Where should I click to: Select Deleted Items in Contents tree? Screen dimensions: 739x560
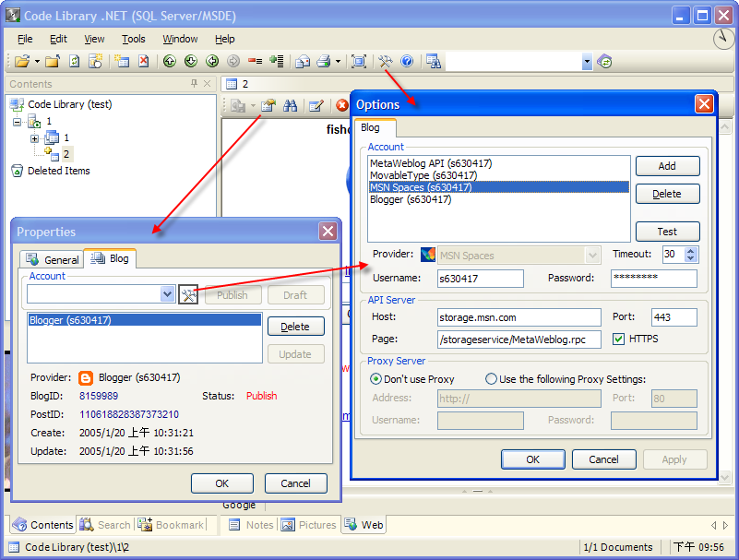click(58, 171)
